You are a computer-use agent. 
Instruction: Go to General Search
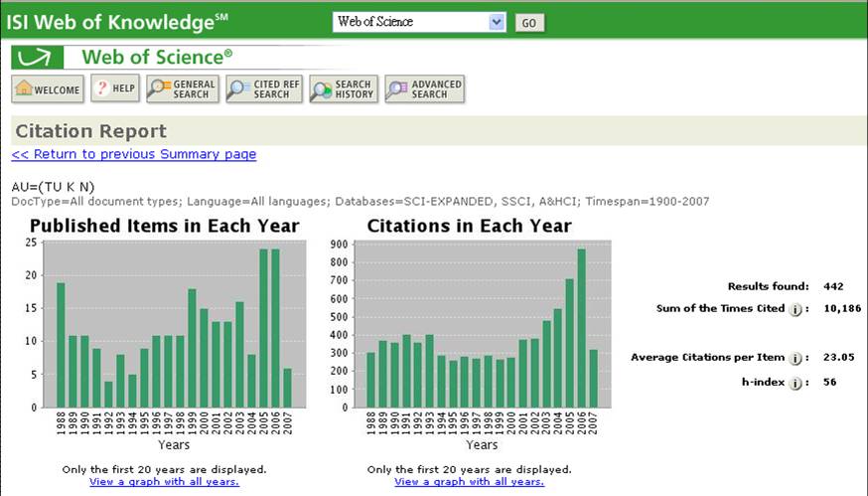click(x=183, y=89)
